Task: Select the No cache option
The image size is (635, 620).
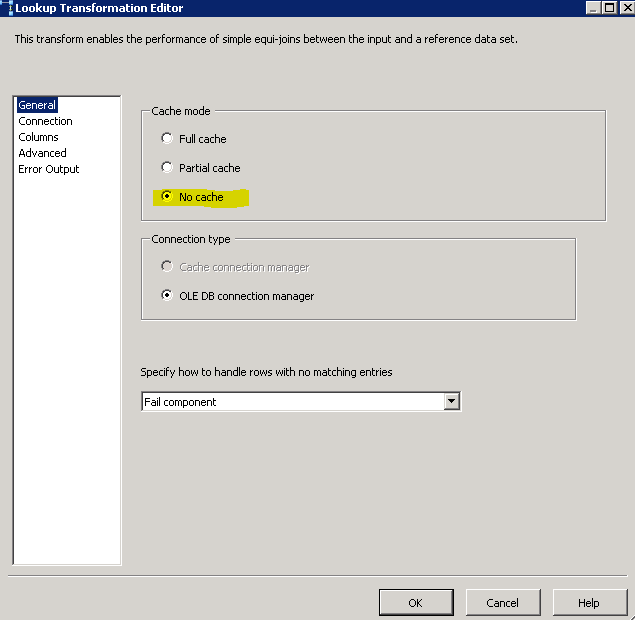Action: (167, 197)
